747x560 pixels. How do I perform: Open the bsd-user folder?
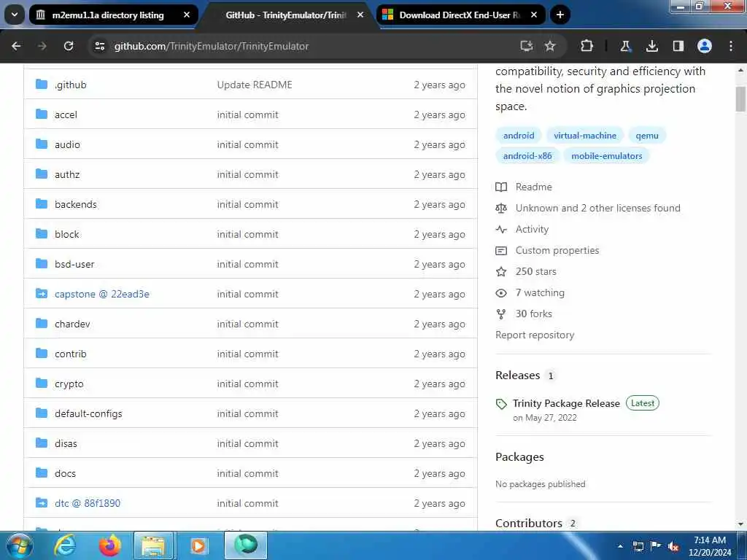pyautogui.click(x=74, y=264)
